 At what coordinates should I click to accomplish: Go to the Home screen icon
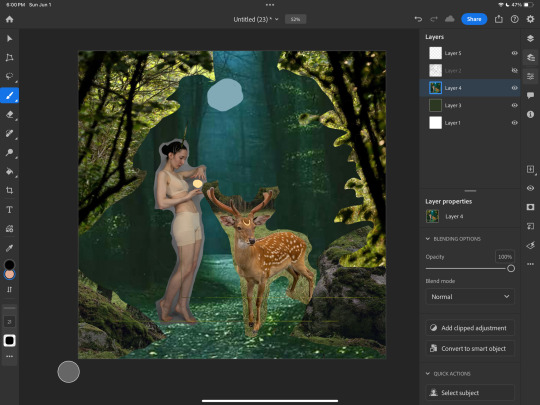click(10, 19)
